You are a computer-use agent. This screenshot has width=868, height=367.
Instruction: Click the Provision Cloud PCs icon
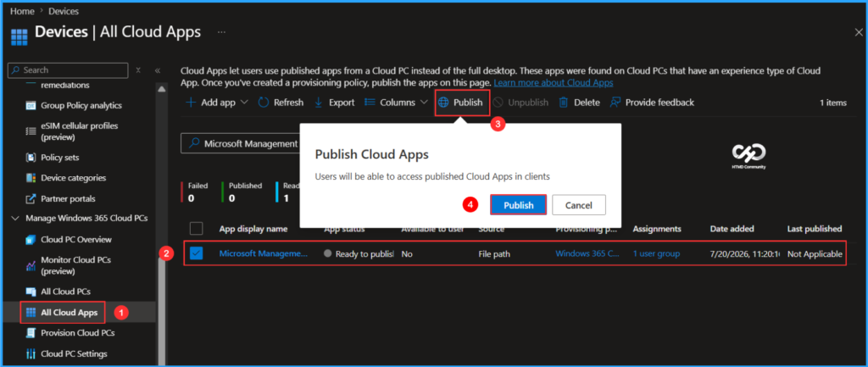click(31, 333)
